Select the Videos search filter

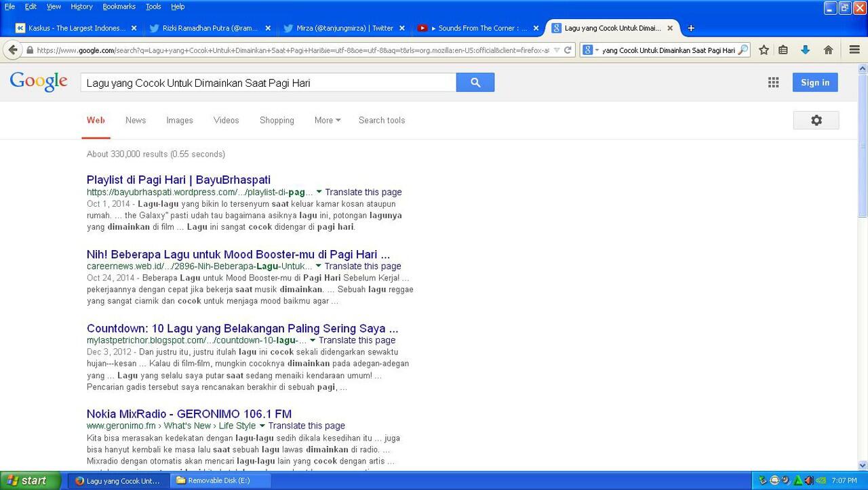click(226, 120)
